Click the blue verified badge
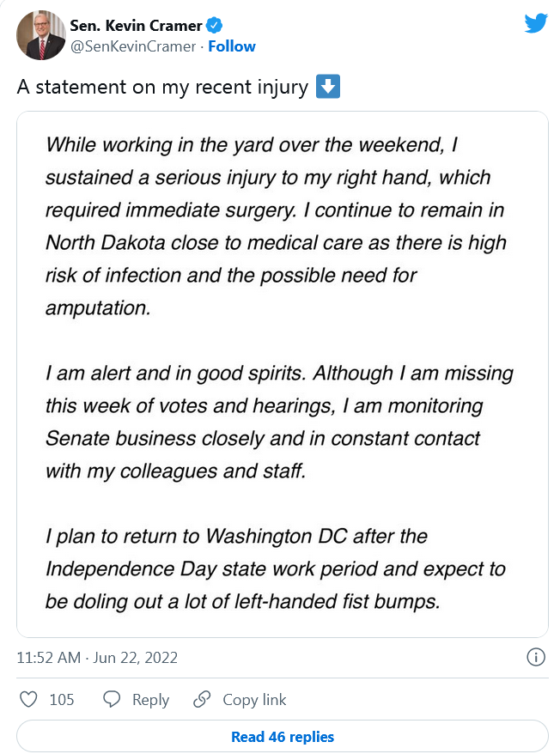Viewport: 560px width, 754px height. [214, 25]
